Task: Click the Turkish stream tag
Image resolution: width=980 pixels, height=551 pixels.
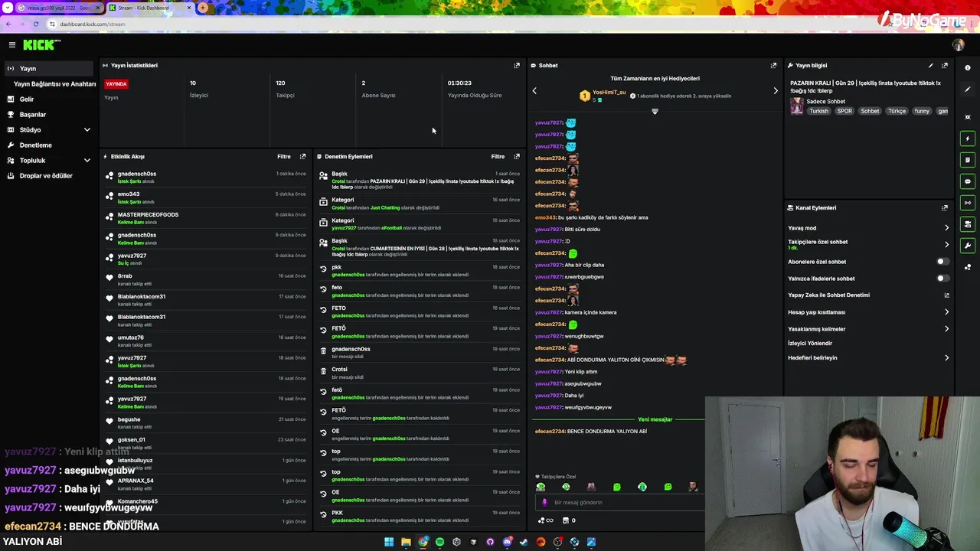Action: pyautogui.click(x=818, y=111)
